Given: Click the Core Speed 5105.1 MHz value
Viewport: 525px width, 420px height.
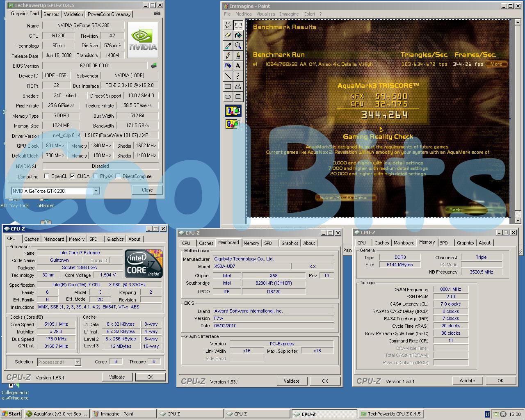Looking at the screenshot, I should point(57,324).
